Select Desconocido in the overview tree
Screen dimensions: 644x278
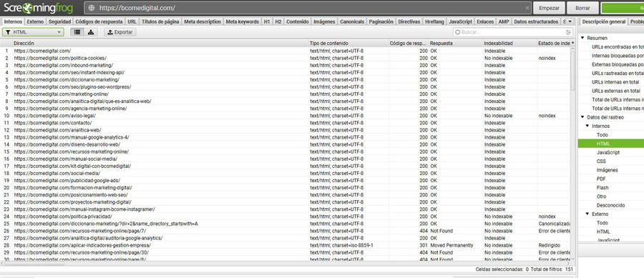[611, 205]
